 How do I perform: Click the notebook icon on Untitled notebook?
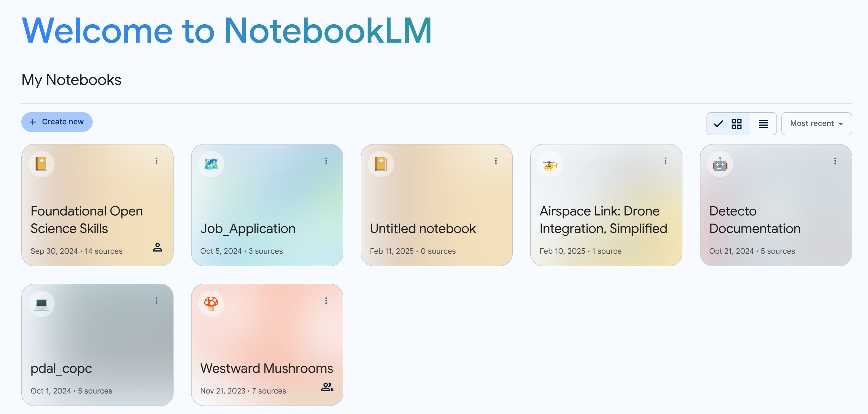tap(381, 164)
